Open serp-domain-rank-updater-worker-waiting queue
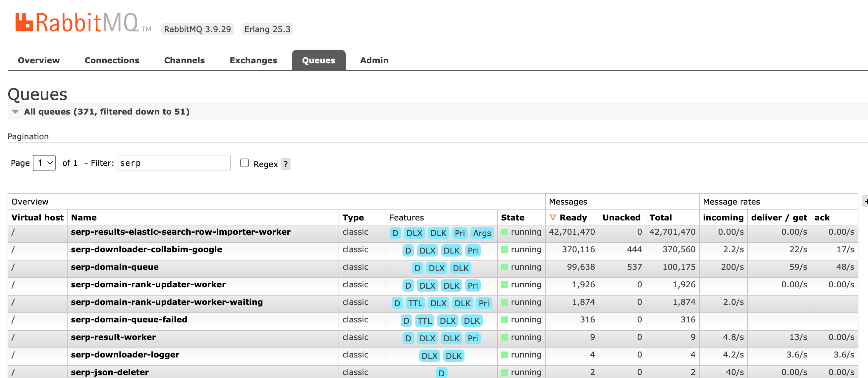Viewport: 868px width, 378px height. click(x=167, y=302)
